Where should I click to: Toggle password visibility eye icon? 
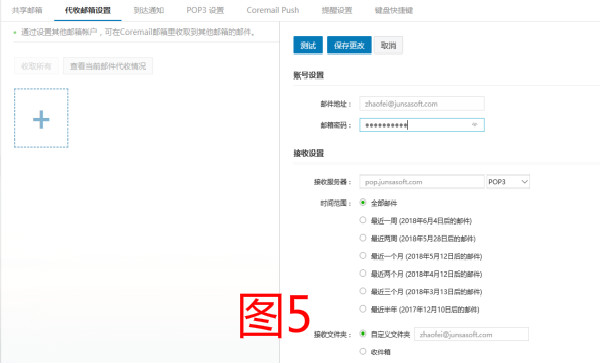click(x=474, y=125)
